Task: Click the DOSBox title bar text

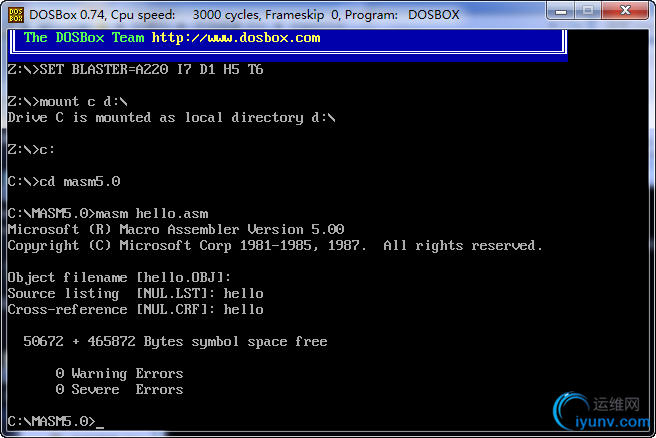Action: coord(244,15)
